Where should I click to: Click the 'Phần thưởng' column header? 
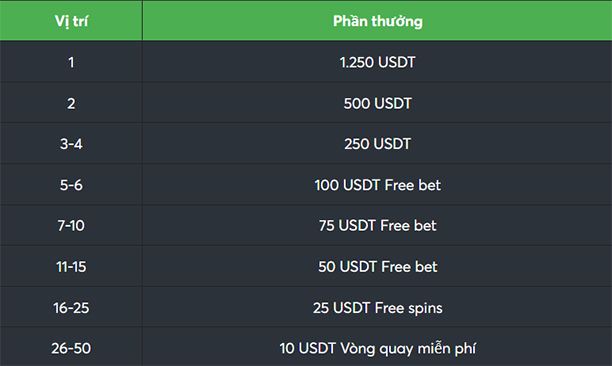[x=377, y=20]
